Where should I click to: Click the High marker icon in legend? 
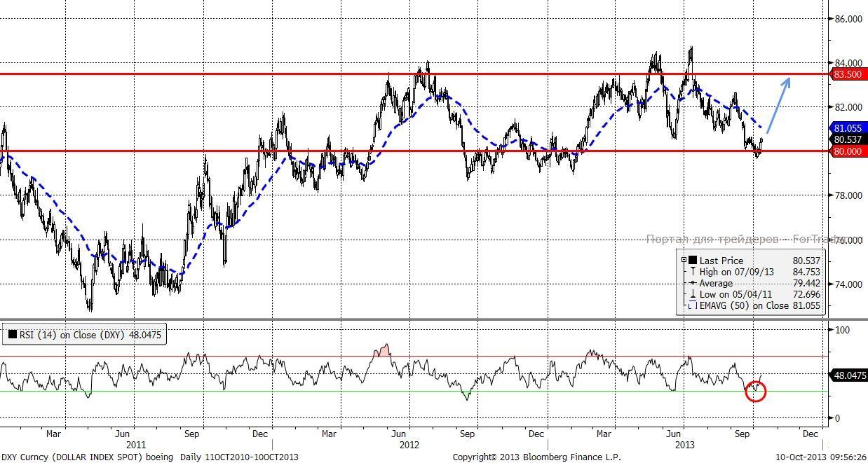click(693, 272)
